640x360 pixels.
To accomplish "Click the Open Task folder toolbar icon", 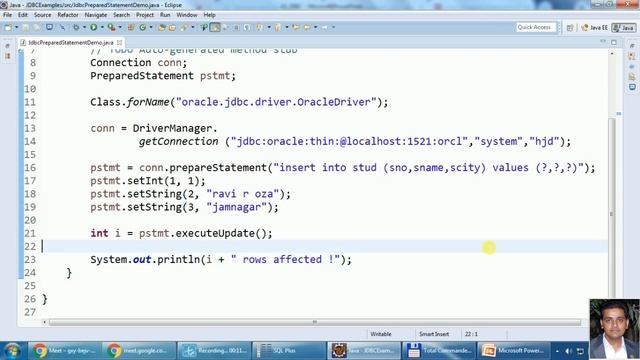I will [172, 27].
